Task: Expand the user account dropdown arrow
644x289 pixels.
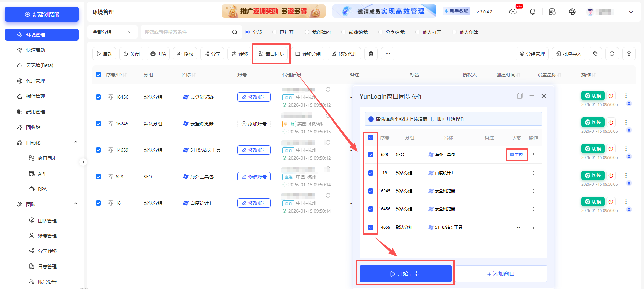Action: (x=631, y=12)
